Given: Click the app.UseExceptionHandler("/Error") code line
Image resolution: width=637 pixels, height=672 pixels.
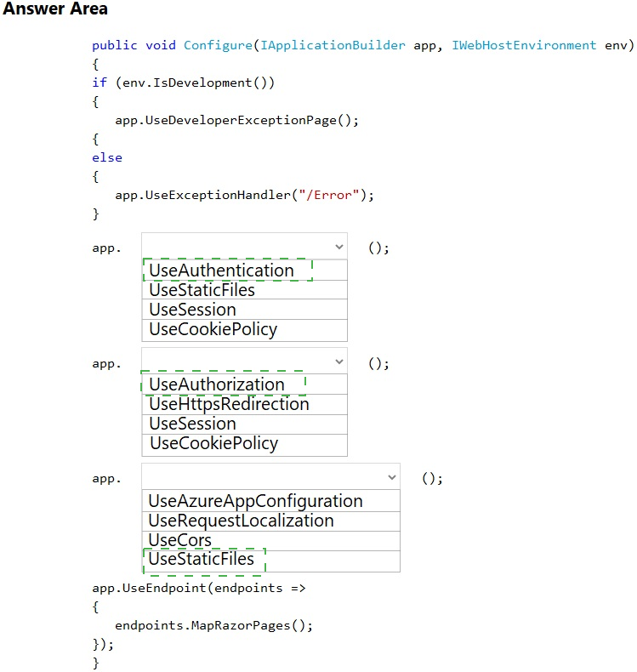Looking at the screenshot, I should pyautogui.click(x=244, y=195).
